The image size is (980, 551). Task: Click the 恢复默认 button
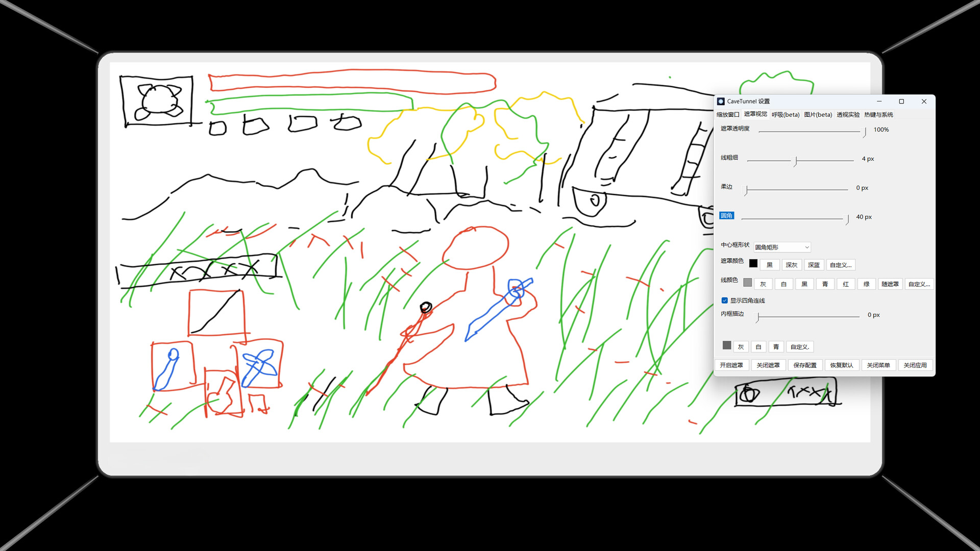tap(842, 365)
